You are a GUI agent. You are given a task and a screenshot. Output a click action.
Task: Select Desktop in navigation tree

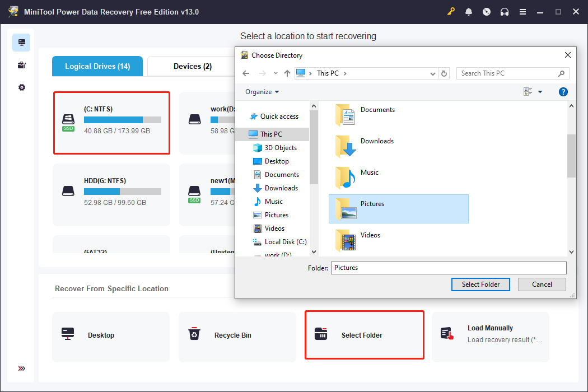[x=272, y=161]
